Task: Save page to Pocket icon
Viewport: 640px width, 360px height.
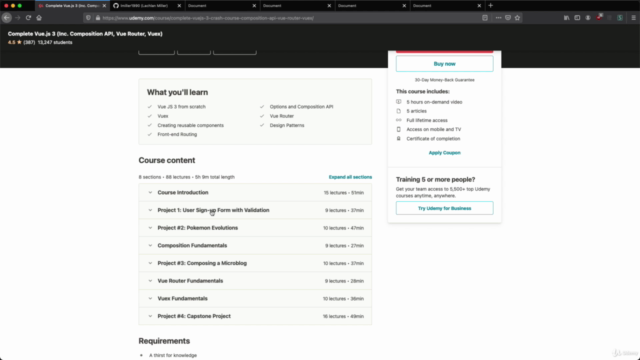Action: [508, 18]
